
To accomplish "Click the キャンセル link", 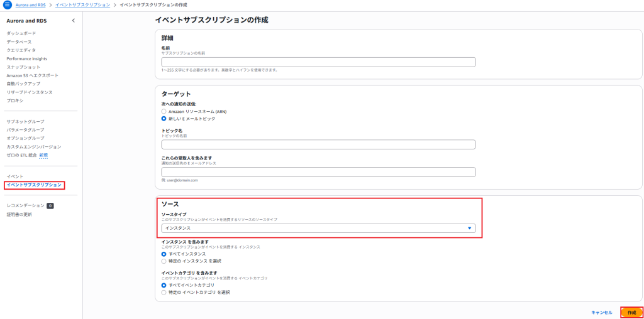I will click(x=602, y=313).
